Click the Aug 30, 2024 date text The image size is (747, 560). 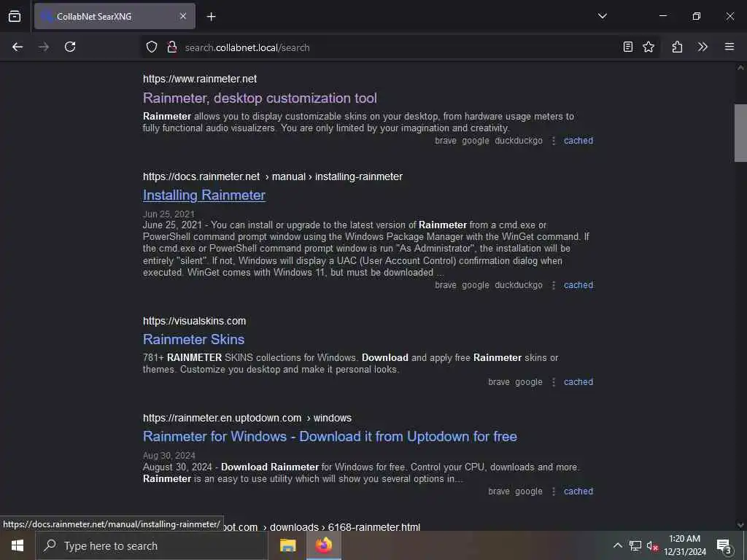click(169, 456)
